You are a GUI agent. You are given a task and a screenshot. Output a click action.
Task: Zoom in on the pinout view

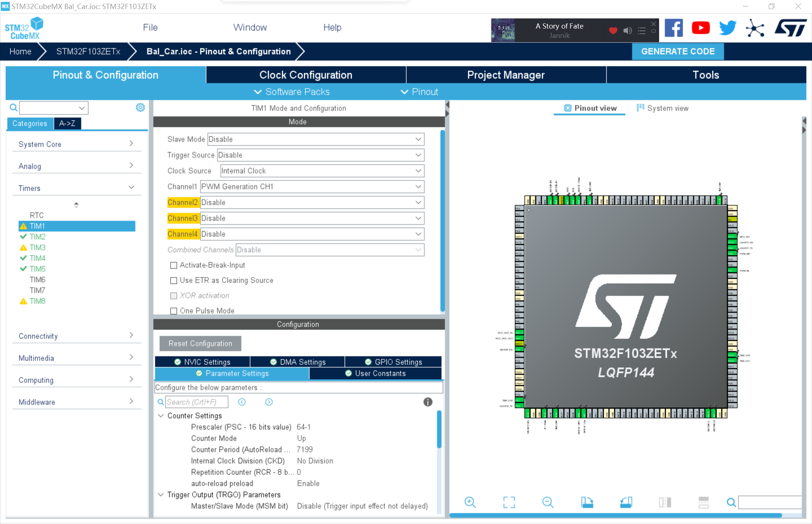470,502
